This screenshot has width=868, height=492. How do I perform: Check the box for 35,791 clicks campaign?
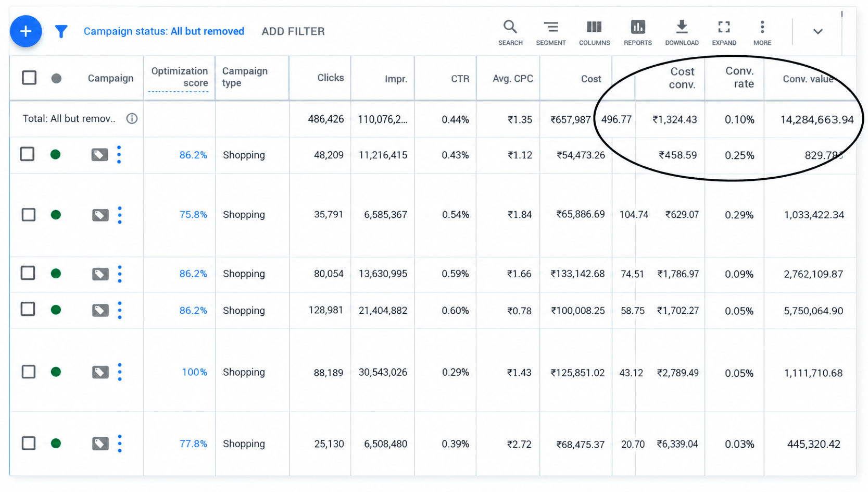coord(29,215)
